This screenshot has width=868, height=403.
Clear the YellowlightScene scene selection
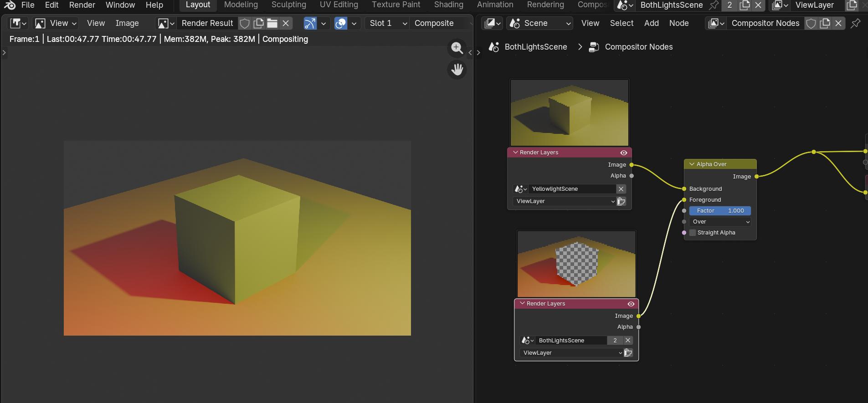click(621, 189)
